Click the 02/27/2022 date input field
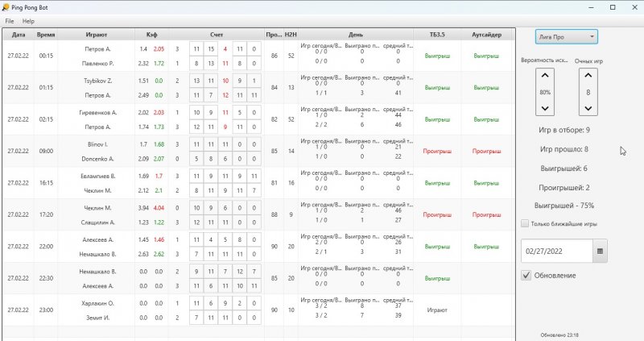Image resolution: width=644 pixels, height=341 pixels. (556, 251)
